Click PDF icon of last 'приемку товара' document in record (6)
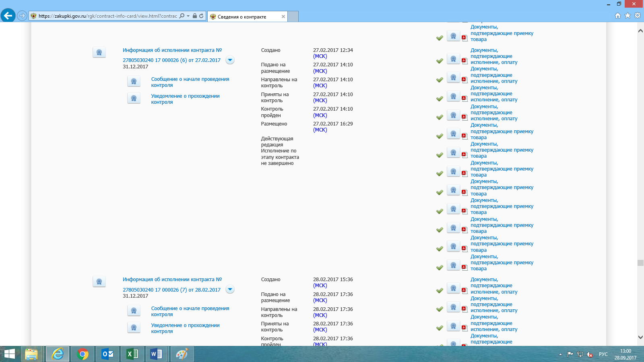 (x=464, y=267)
